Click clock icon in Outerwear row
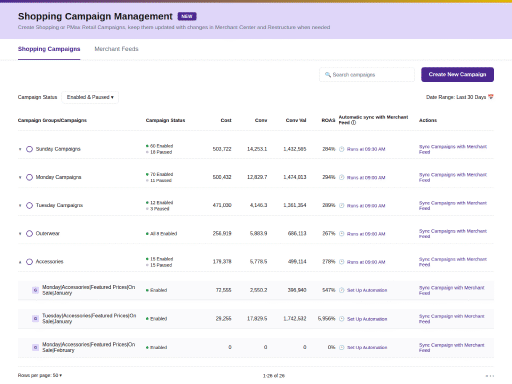The image size is (512, 384). [x=342, y=234]
